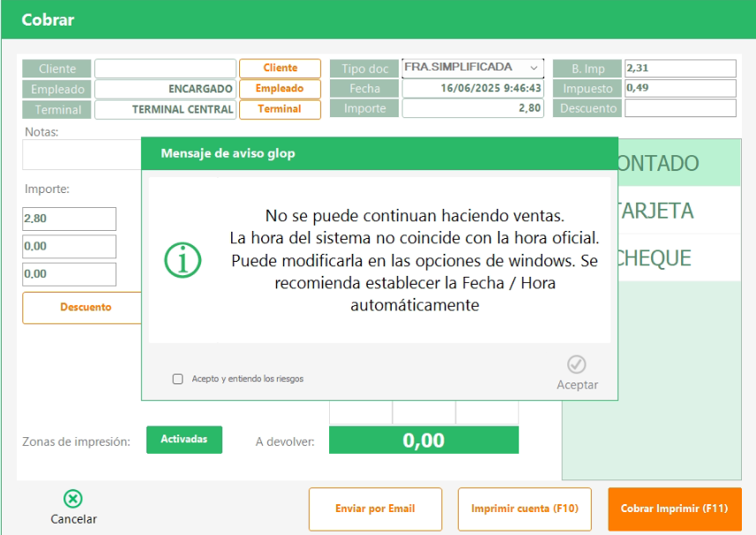Click the Aceptar checkmark icon

(577, 365)
